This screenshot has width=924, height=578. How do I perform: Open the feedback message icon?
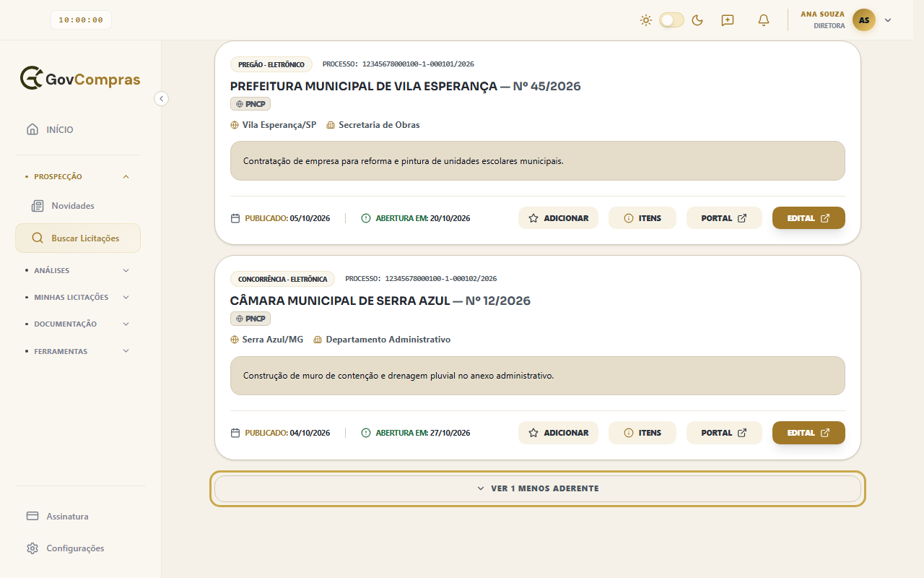(728, 20)
